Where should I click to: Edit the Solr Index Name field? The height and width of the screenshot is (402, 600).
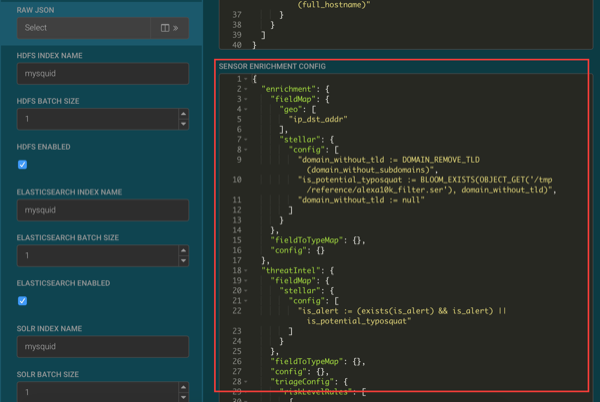coord(103,347)
